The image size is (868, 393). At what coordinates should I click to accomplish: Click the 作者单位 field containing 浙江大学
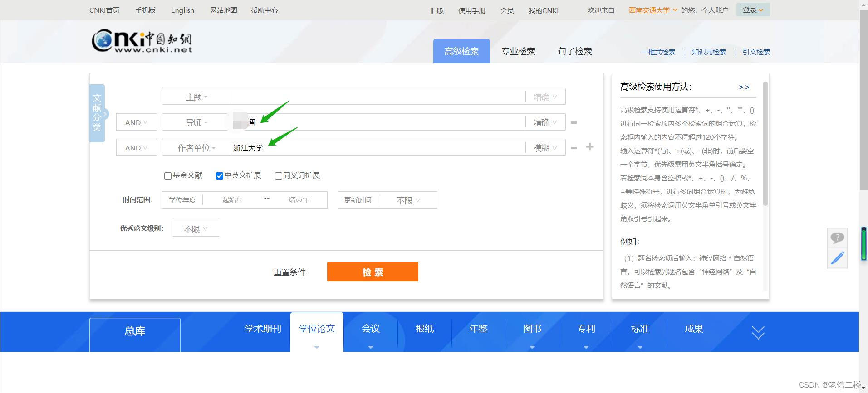378,148
